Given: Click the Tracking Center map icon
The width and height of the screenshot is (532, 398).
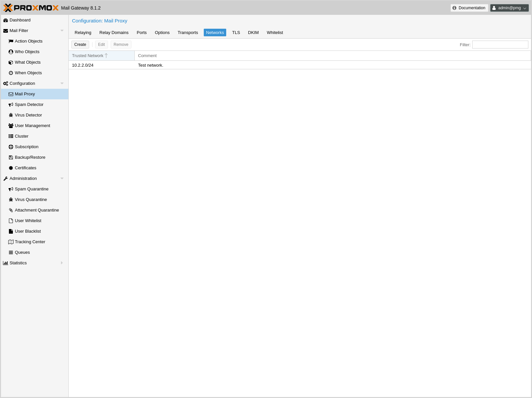Looking at the screenshot, I should [x=11, y=242].
